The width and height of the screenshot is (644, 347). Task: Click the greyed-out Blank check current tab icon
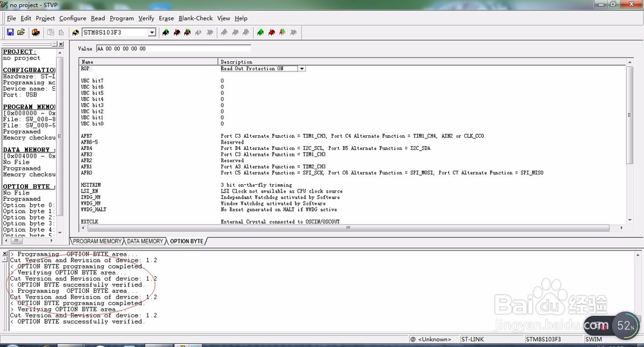coord(209,32)
